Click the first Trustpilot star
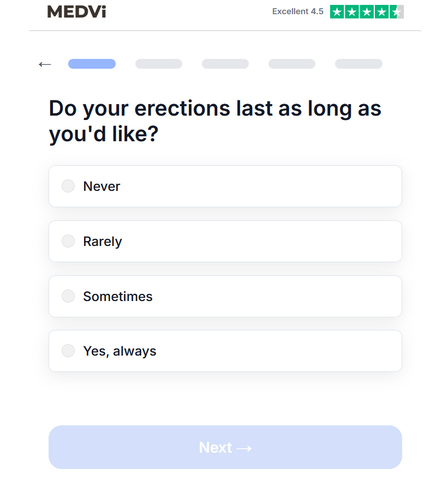 coord(337,12)
